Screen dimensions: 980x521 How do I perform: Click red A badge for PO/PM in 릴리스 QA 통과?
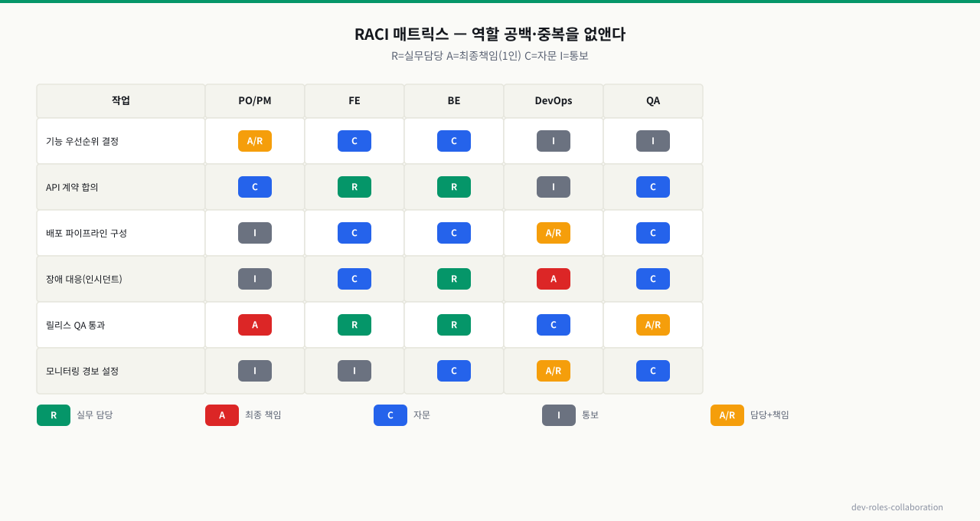point(255,325)
